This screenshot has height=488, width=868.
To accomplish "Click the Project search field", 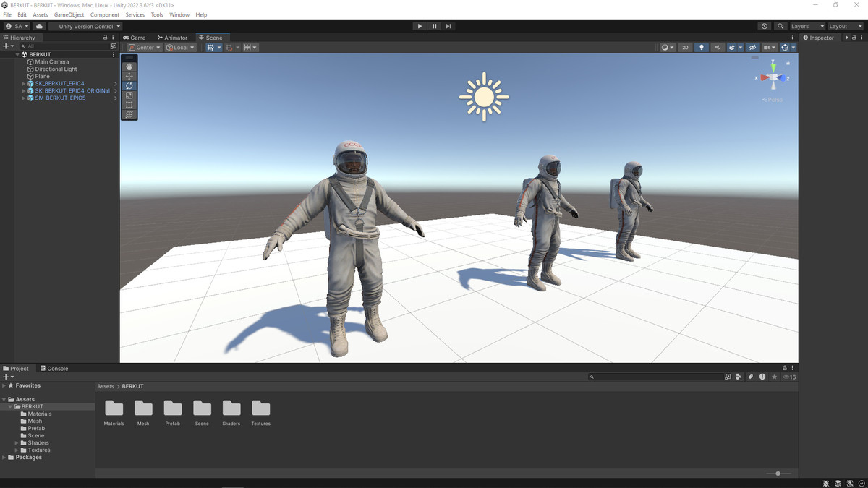I will pos(655,377).
